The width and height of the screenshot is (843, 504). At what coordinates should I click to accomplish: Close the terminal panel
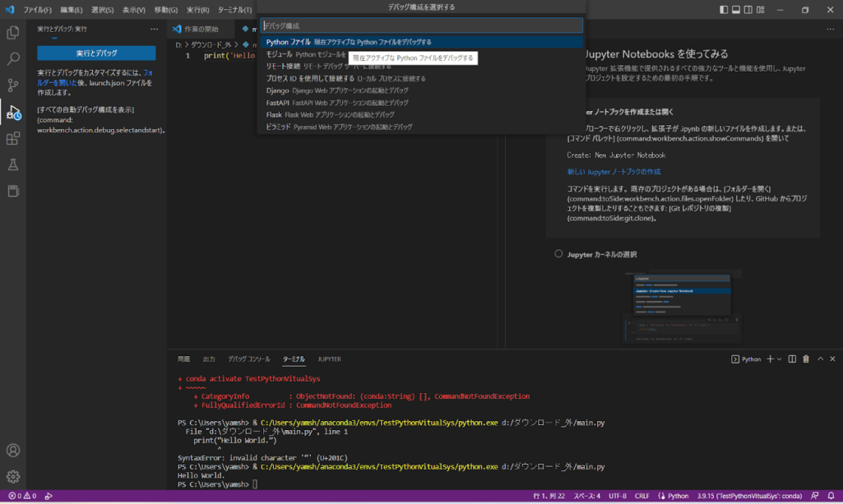coord(832,359)
